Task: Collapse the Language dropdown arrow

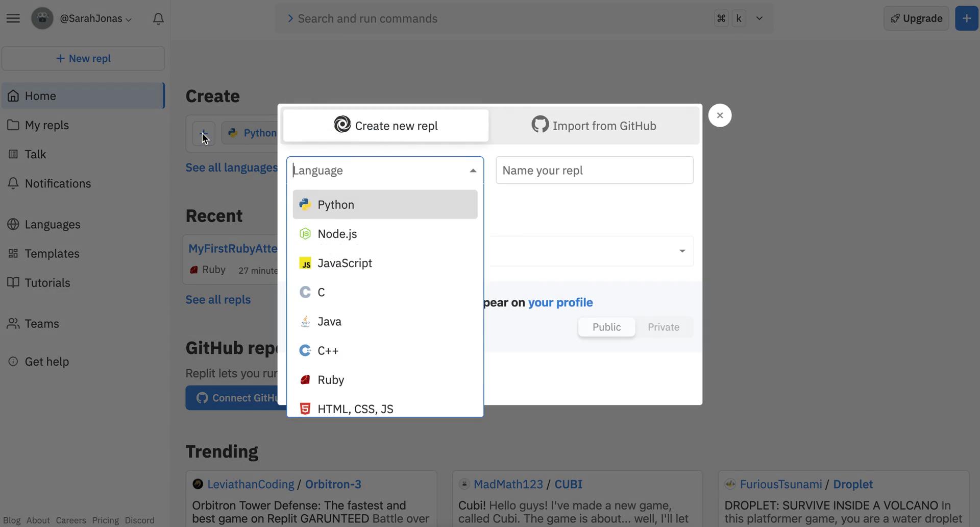Action: 473,171
